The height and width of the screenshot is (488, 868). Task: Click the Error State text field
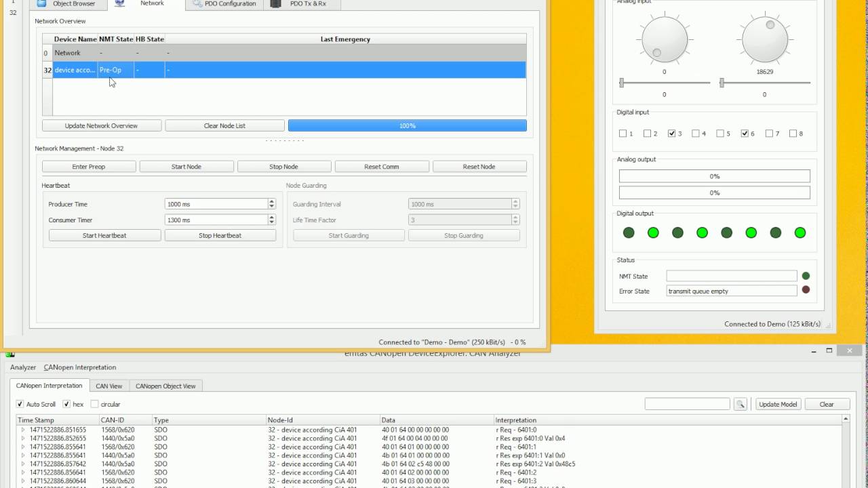pos(732,291)
